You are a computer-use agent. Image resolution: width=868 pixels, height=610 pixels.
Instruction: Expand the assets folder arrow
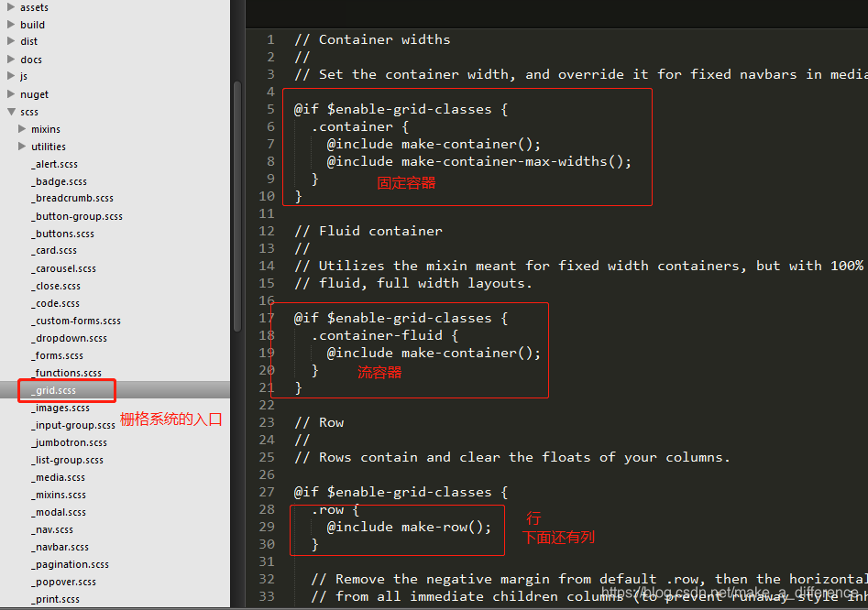click(10, 7)
